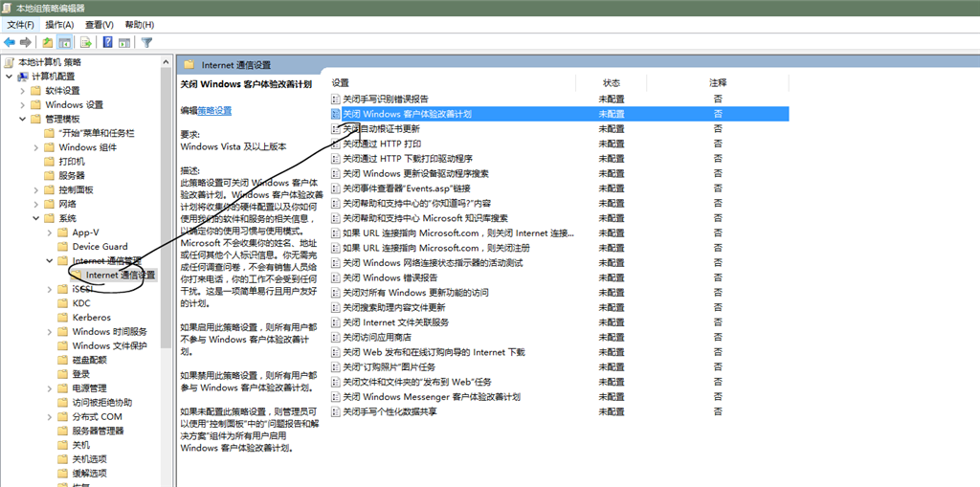Click policy icon for 关闭手写识别错误报告

pyautogui.click(x=336, y=99)
